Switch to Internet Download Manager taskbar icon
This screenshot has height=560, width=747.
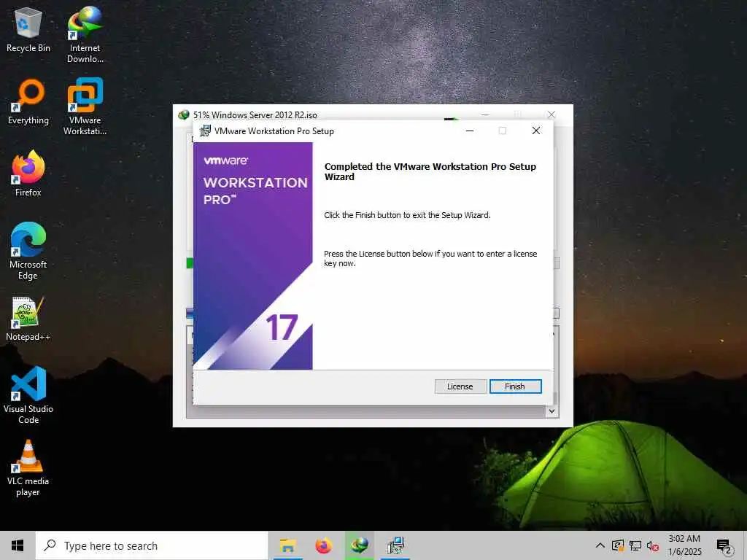360,545
